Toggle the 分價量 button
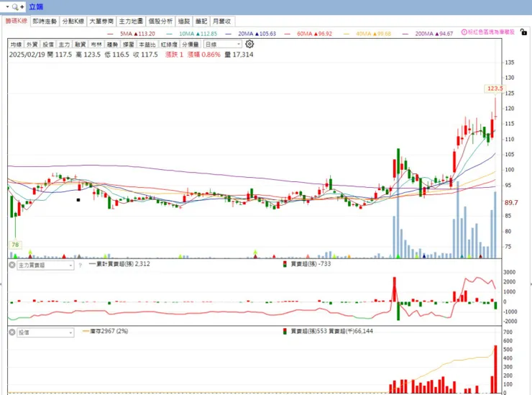 coord(191,45)
